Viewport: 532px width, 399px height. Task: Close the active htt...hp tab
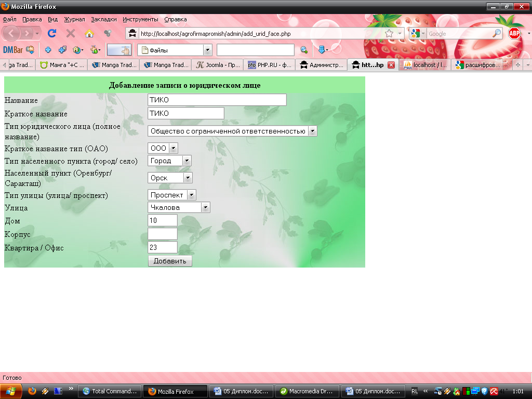click(391, 65)
